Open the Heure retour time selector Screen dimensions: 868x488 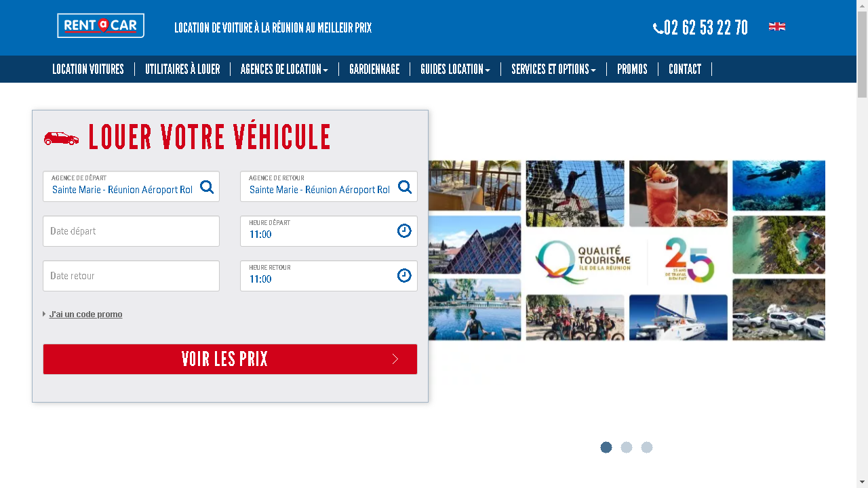click(x=329, y=276)
